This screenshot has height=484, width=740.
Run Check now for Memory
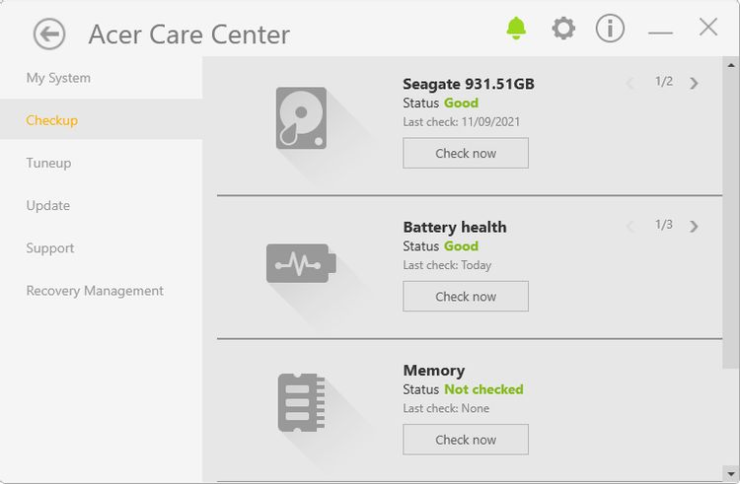click(465, 439)
